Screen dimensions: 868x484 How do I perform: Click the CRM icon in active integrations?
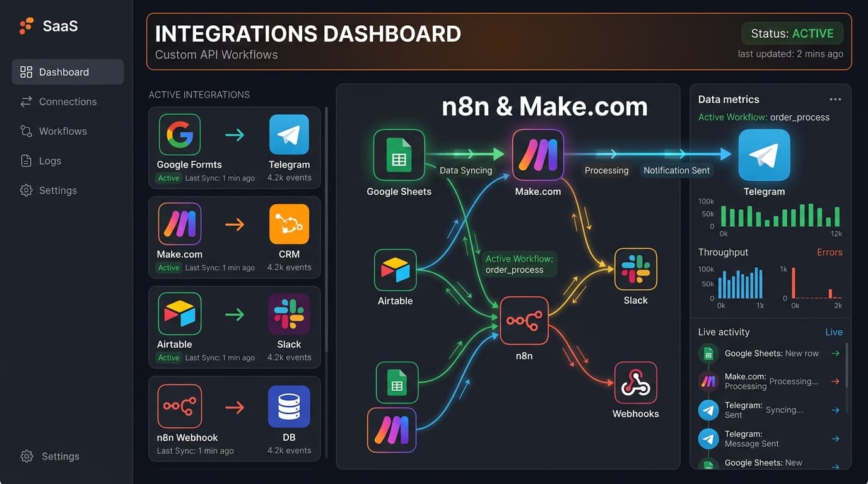tap(289, 223)
